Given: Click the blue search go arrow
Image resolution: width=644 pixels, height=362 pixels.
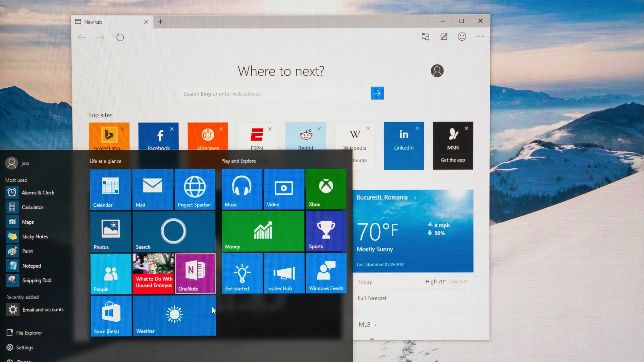Looking at the screenshot, I should [377, 93].
